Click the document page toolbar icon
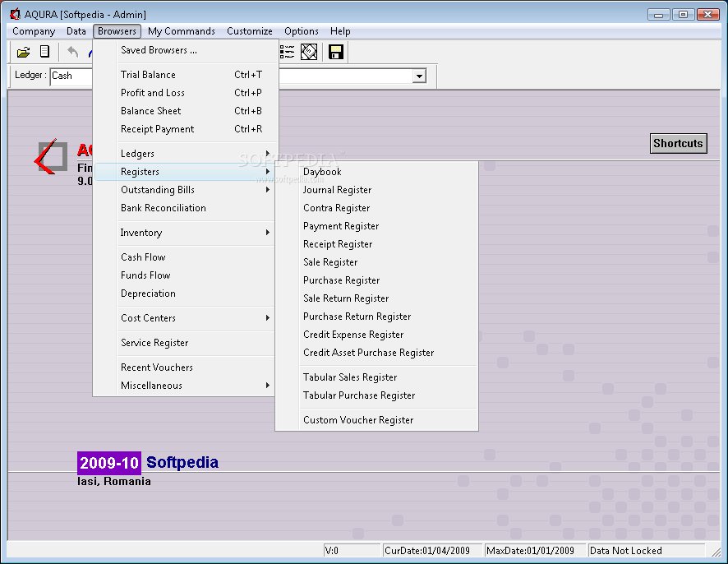This screenshot has height=564, width=728. pyautogui.click(x=44, y=52)
